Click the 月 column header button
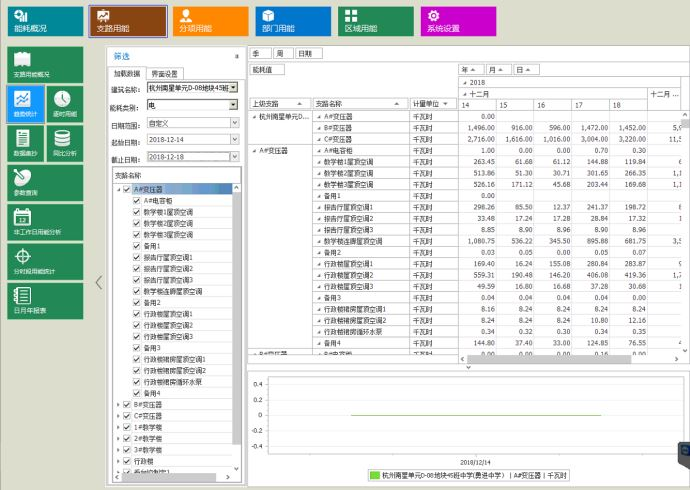 (x=495, y=69)
